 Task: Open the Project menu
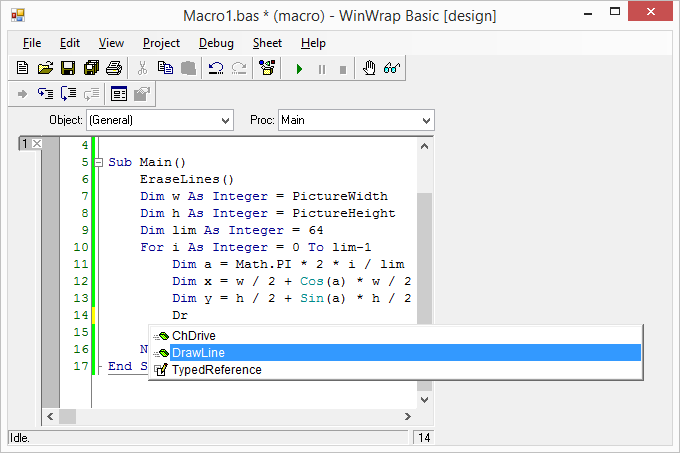tap(161, 43)
